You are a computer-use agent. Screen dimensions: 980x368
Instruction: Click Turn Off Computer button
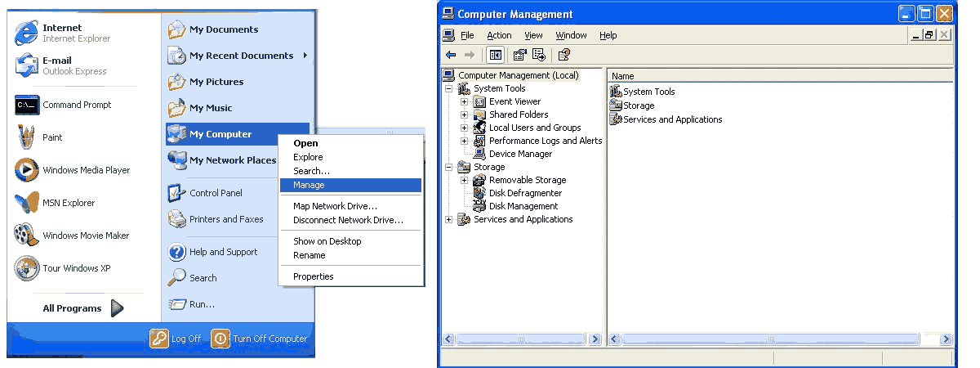[260, 339]
